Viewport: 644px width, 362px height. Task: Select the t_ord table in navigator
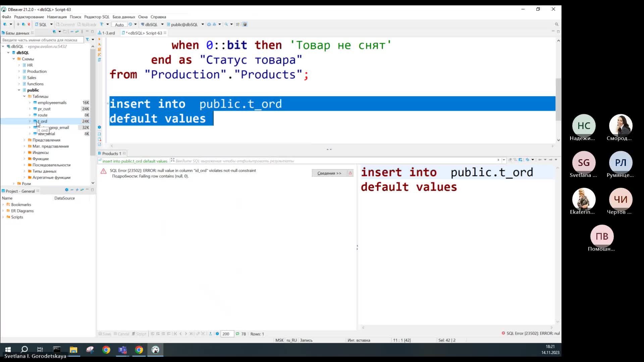(42, 121)
